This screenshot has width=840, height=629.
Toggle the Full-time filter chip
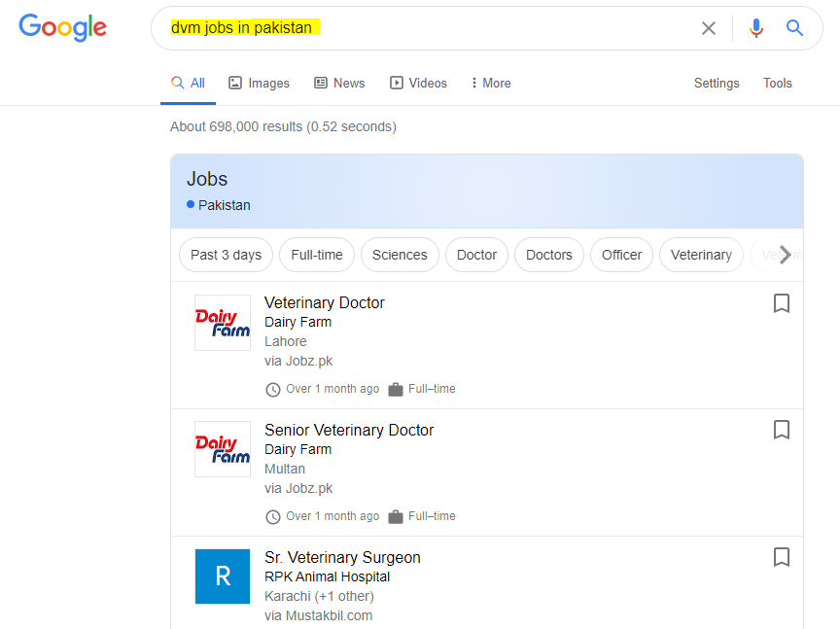(317, 255)
